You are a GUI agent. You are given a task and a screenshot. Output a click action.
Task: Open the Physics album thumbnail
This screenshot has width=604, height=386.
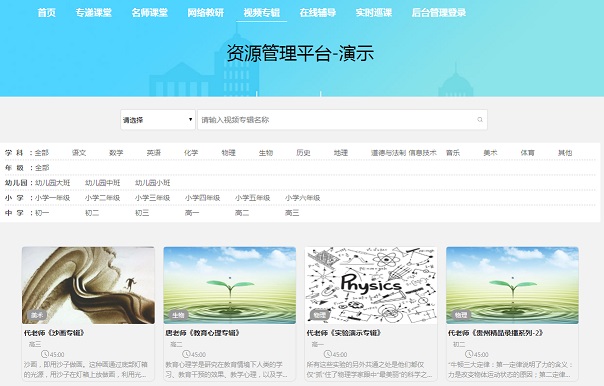371,285
